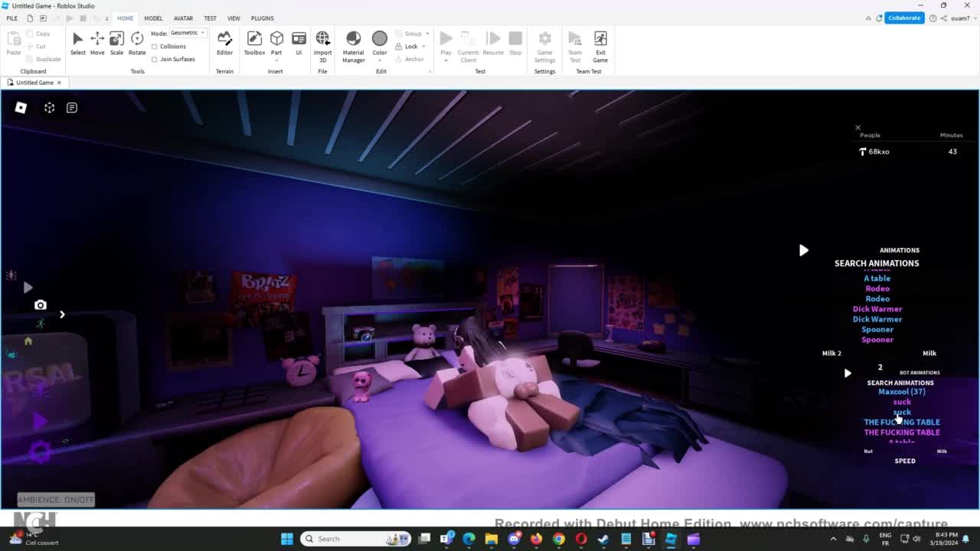
Task: Toggle the AMBIENCE: ON/OFF button
Action: [56, 500]
